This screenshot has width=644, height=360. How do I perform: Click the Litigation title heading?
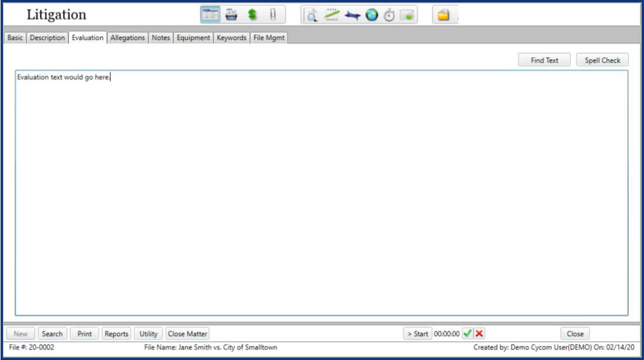(x=57, y=15)
